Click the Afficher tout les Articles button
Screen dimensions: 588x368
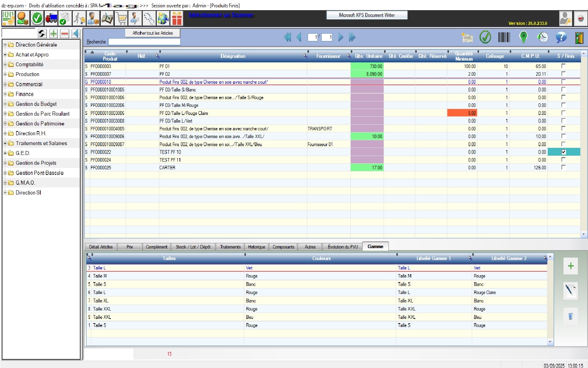point(153,33)
